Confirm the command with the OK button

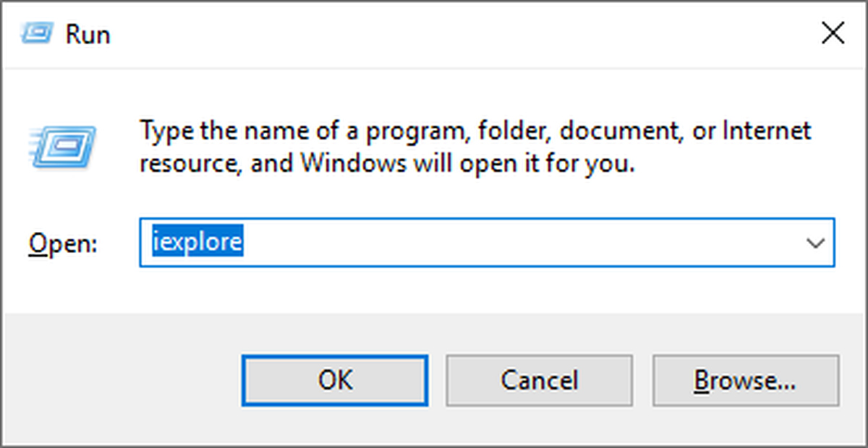point(334,379)
